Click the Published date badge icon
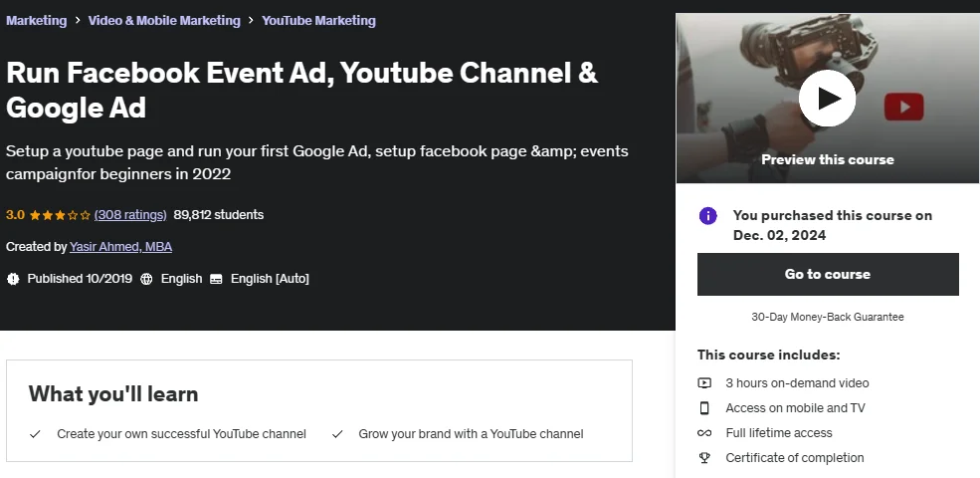The width and height of the screenshot is (980, 478). [x=13, y=279]
